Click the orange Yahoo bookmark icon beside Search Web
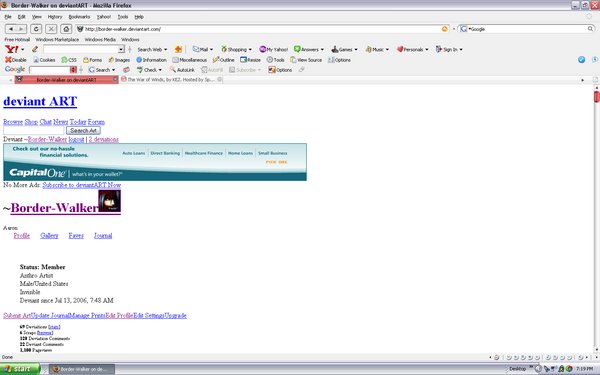Viewport: 600px width, 375px height. click(x=178, y=49)
